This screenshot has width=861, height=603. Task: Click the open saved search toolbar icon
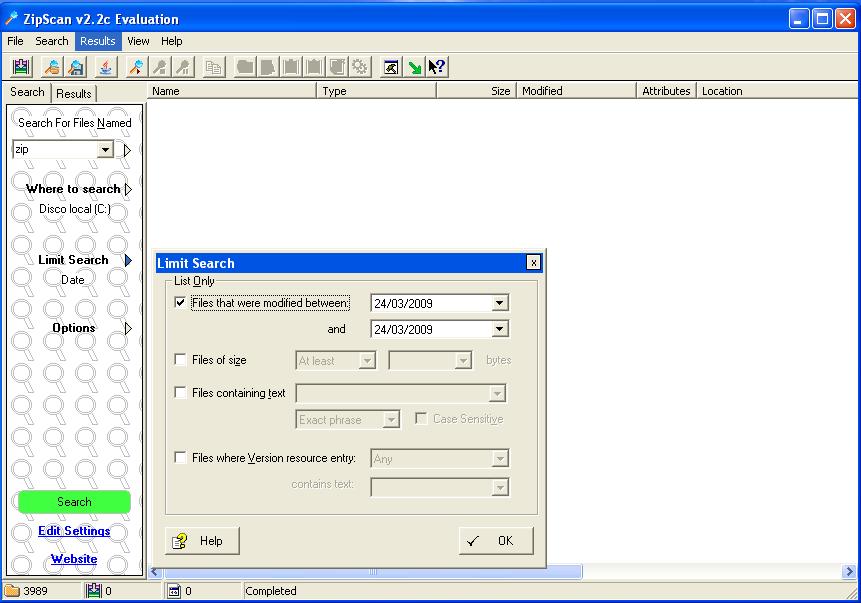point(53,67)
